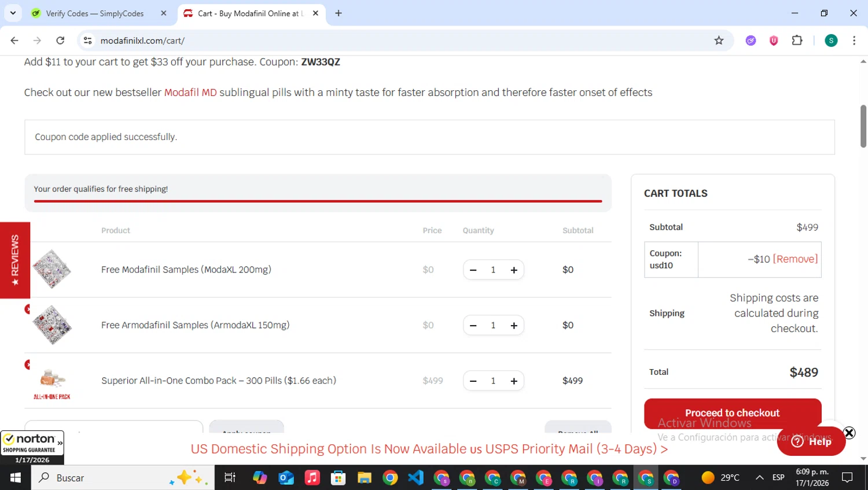Image resolution: width=868 pixels, height=490 pixels.
Task: Open Task View on the taskbar
Action: click(x=230, y=478)
